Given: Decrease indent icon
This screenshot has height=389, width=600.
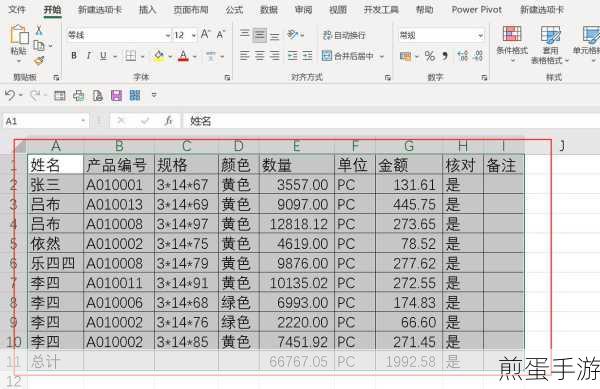Looking at the screenshot, I should (293, 56).
